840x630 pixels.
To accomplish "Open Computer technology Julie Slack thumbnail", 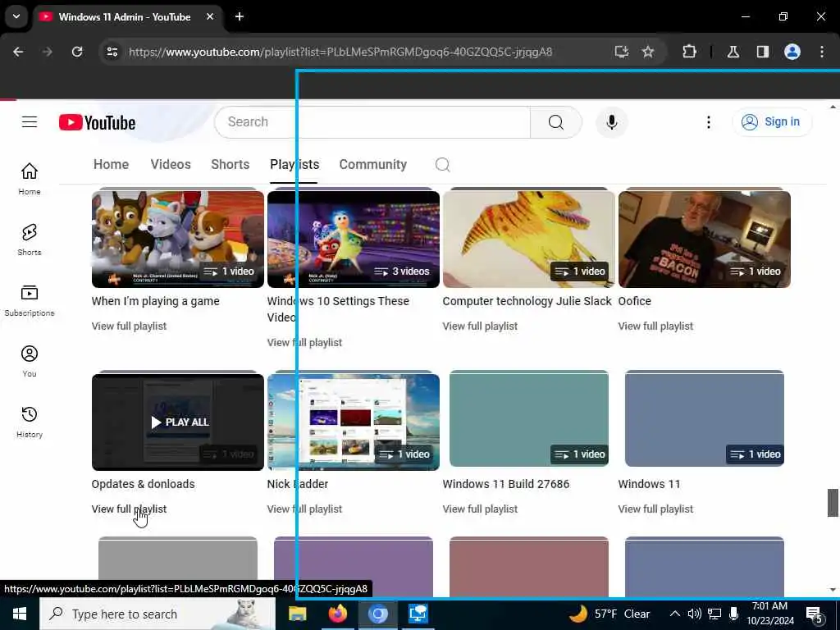I will coord(529,239).
